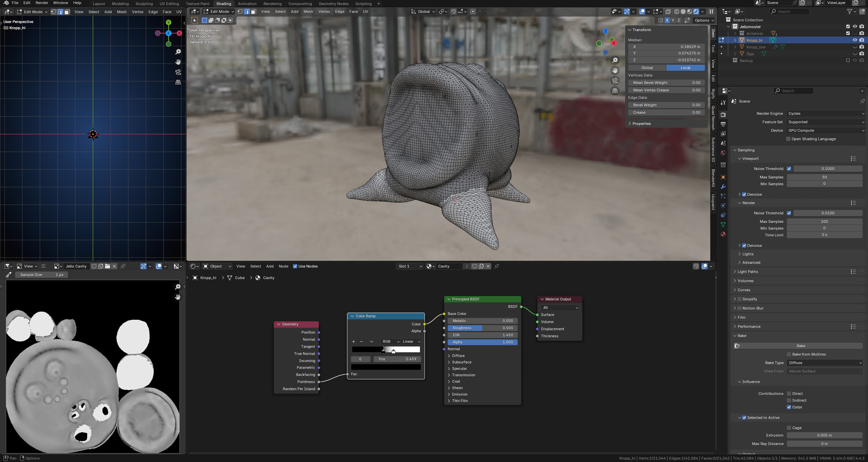Open the Bake Type dropdown
Image resolution: width=868 pixels, height=462 pixels.
[825, 363]
